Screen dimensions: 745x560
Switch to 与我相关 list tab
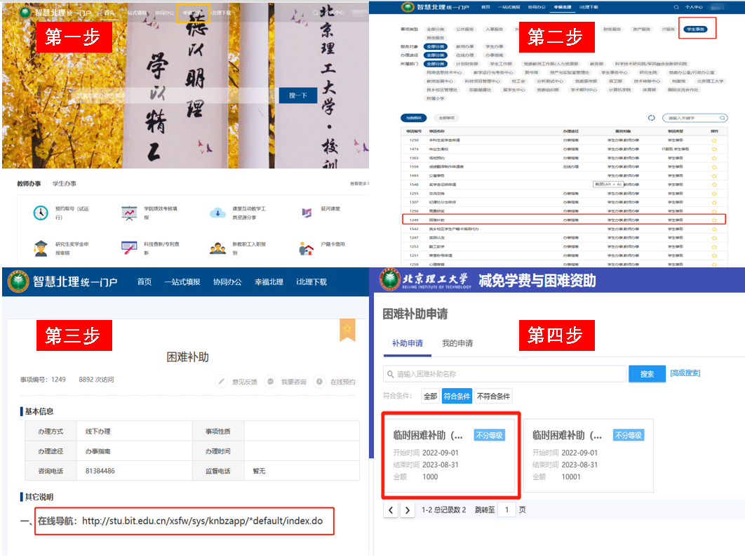point(414,118)
